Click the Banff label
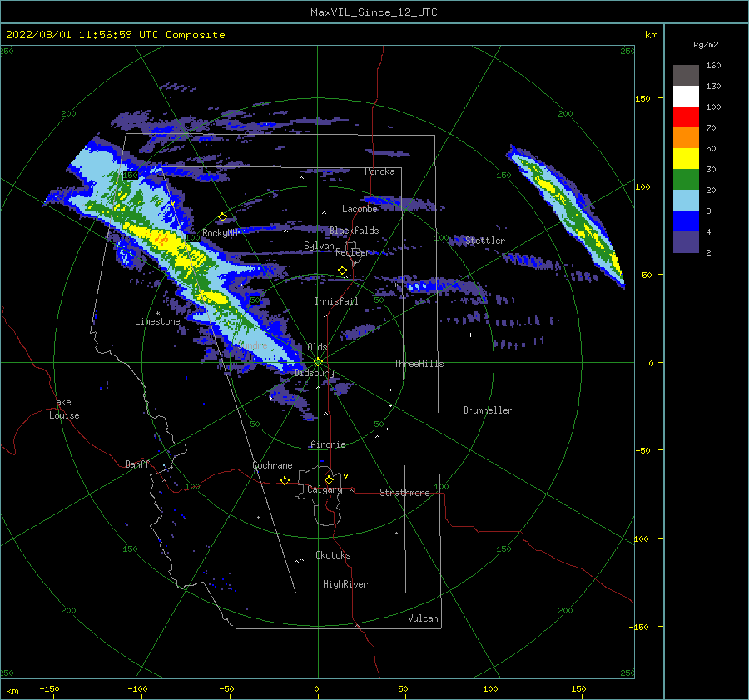 click(x=137, y=464)
